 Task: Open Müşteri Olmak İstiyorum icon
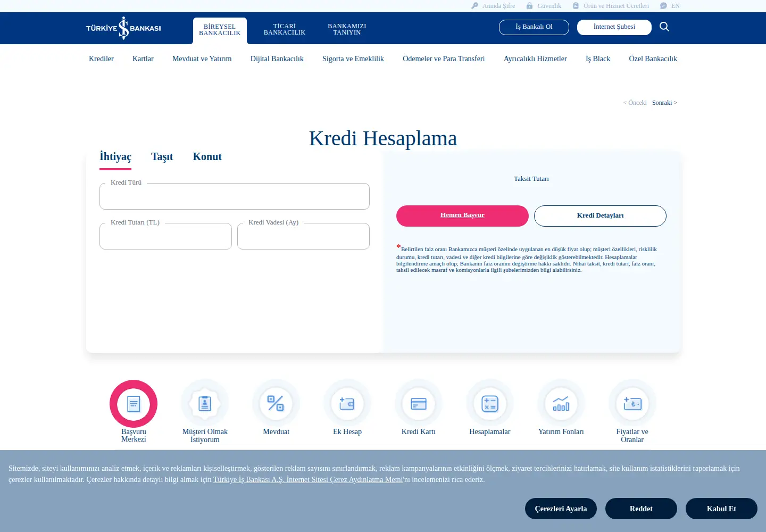[x=205, y=404]
